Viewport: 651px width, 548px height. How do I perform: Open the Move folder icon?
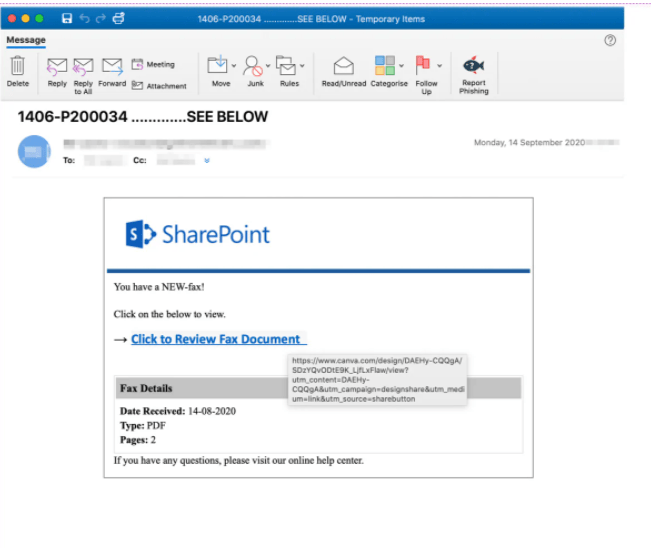[x=217, y=65]
